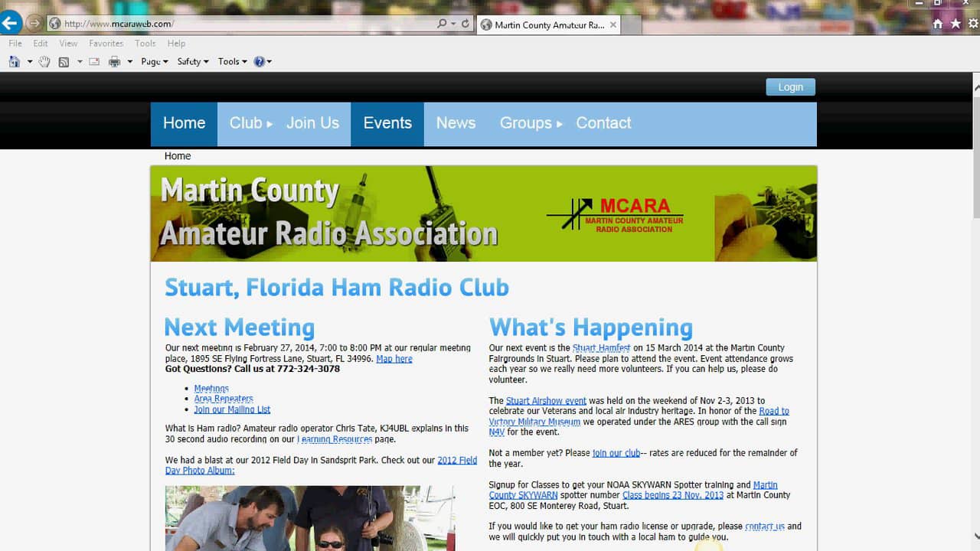Click the Home breadcrumb text
This screenshot has height=551, width=980.
[178, 156]
